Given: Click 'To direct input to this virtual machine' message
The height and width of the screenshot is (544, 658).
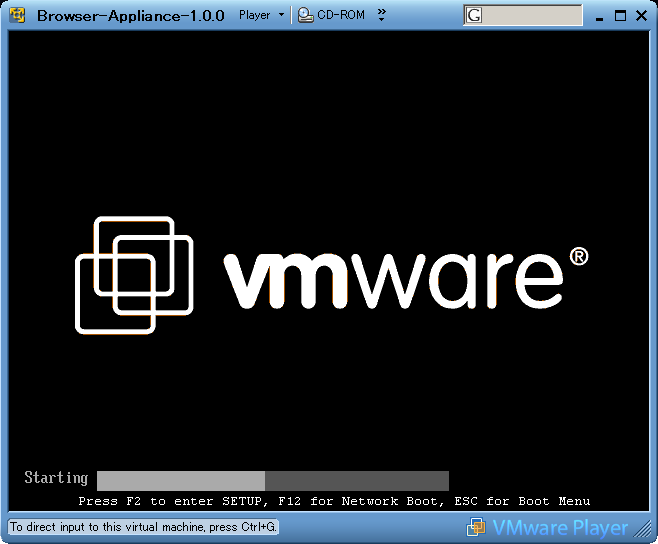Looking at the screenshot, I should (143, 527).
